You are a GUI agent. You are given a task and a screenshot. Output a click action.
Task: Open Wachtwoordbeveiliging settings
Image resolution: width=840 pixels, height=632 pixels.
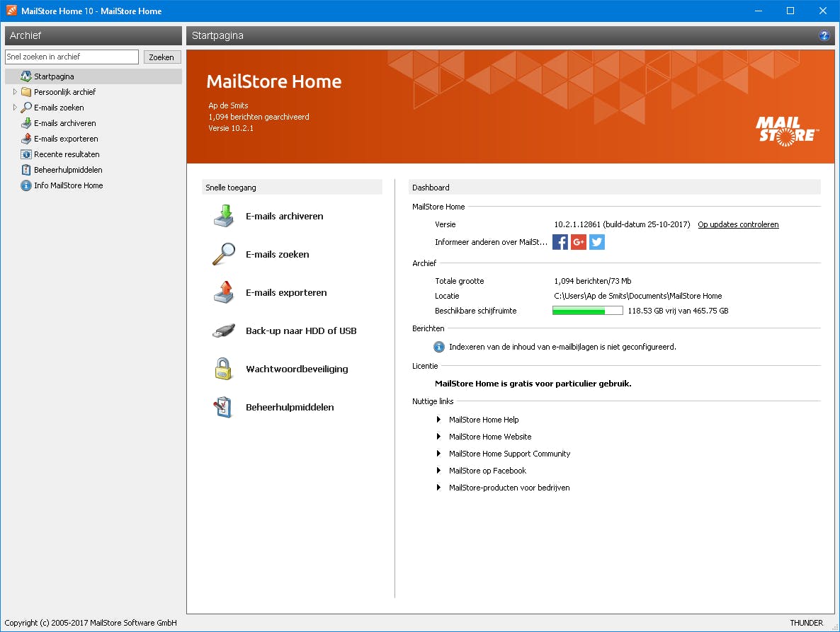pos(297,369)
